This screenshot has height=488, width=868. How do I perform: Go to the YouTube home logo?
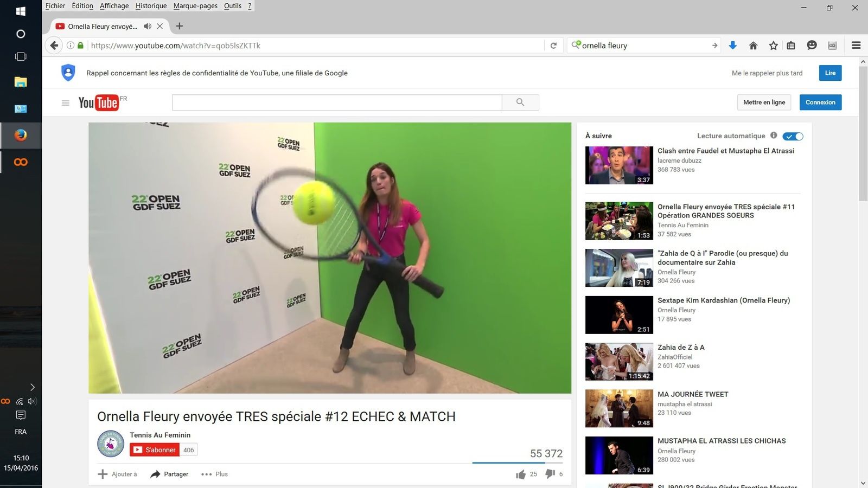[98, 102]
